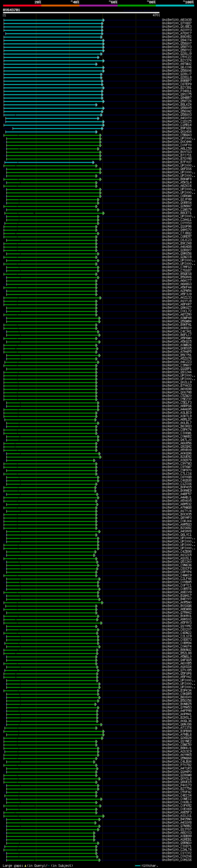
Task: Click the text UniRef100_Q28UW8
Action: tap(177, 775)
